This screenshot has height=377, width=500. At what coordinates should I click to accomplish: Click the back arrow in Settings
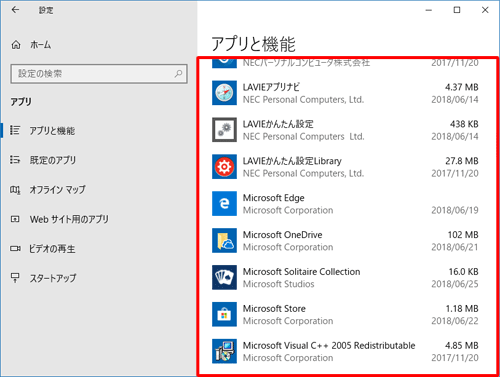click(15, 10)
